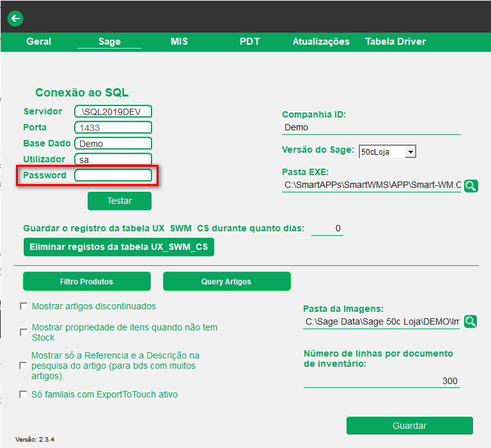Click the Conexão ao SQL heading

click(x=82, y=93)
